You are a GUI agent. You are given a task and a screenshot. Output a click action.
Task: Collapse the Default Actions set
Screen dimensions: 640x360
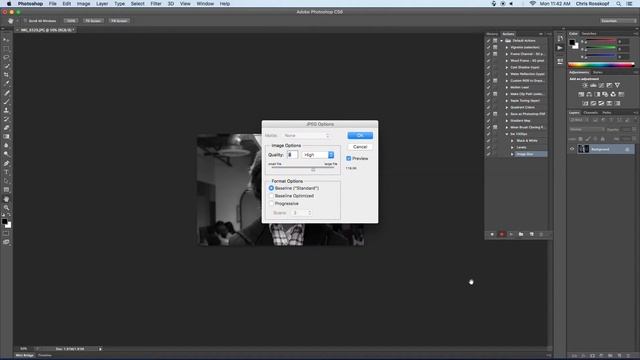coord(502,41)
